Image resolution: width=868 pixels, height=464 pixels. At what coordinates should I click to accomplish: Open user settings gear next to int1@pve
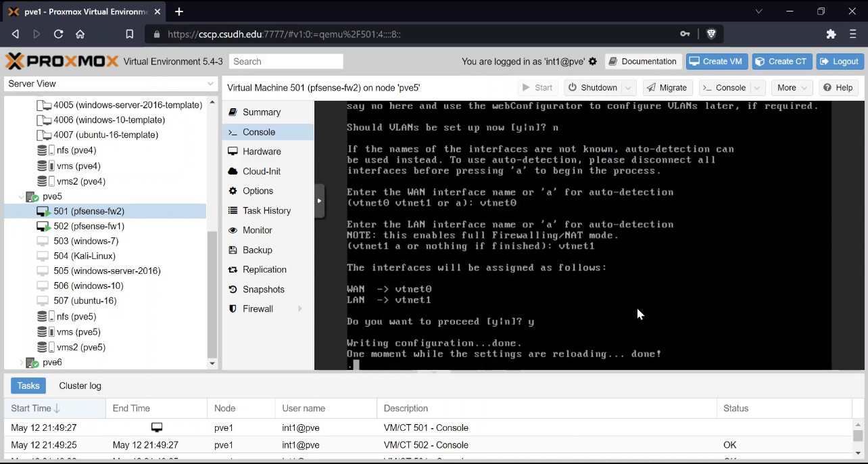point(593,62)
